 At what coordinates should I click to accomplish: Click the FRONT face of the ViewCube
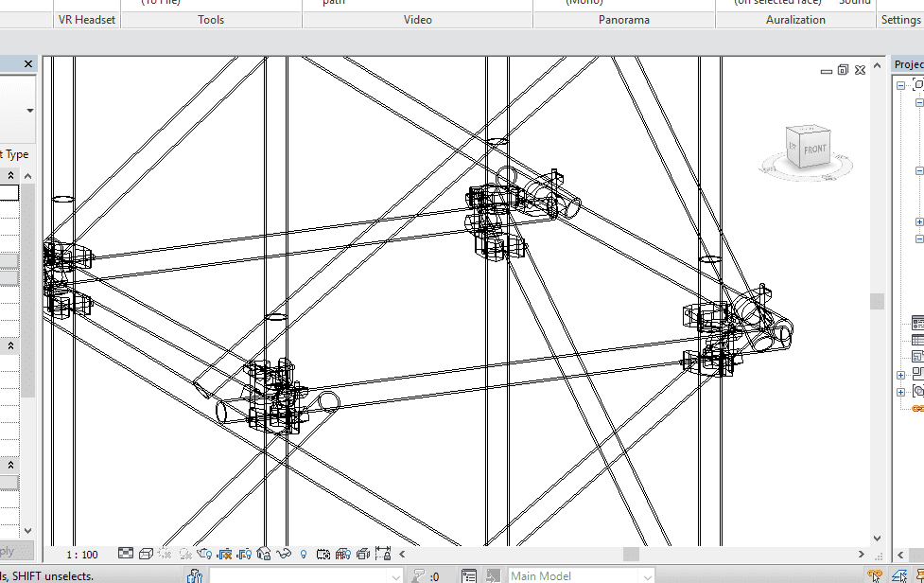814,150
